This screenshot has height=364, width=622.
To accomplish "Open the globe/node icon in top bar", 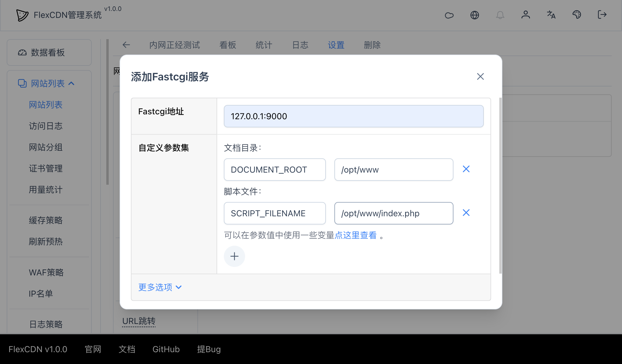I will click(x=475, y=15).
